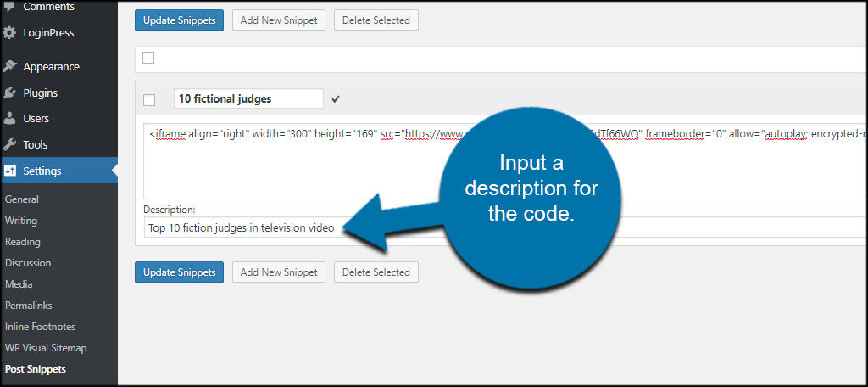Open the General settings submenu item
Image resolution: width=868 pixels, height=387 pixels.
[22, 199]
